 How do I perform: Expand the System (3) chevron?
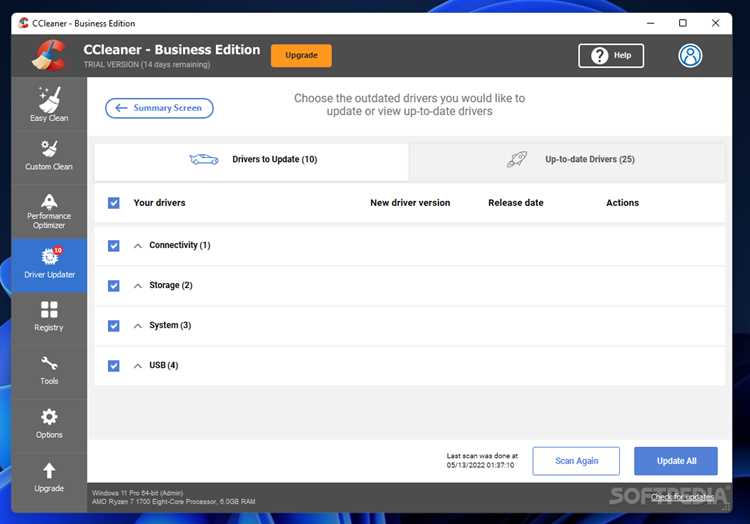point(138,326)
